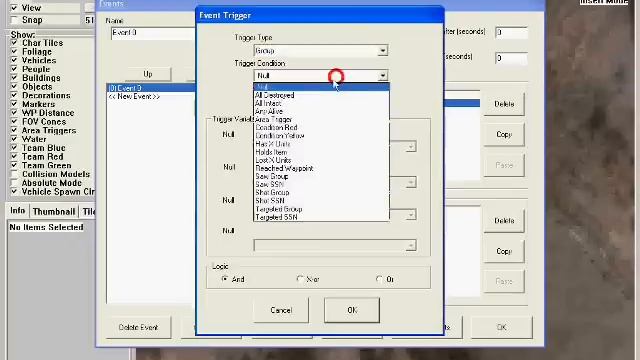640x360 pixels.
Task: Toggle Markers visibility checkbox
Action: point(14,104)
